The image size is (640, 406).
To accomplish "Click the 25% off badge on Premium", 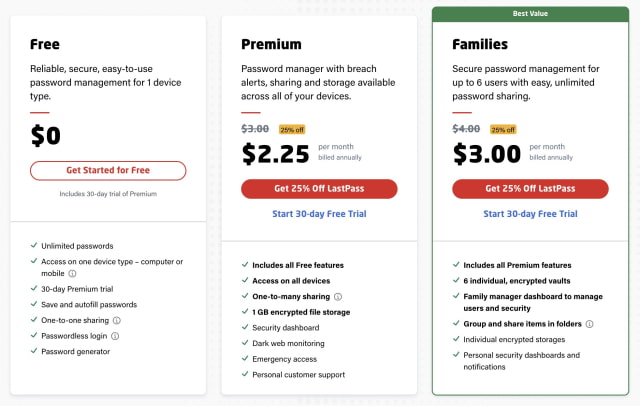I will [292, 130].
